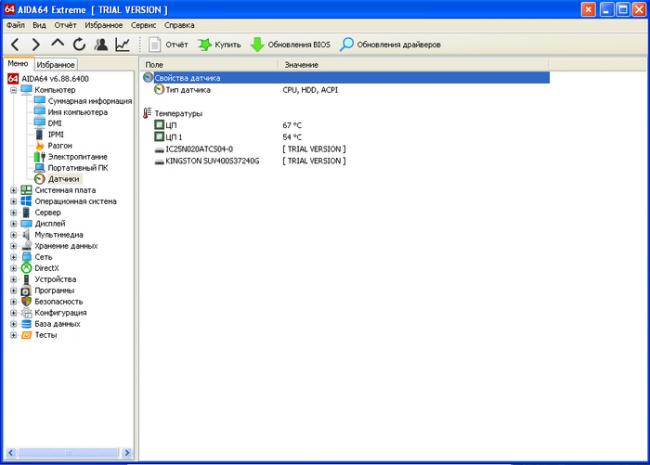Click the Forward navigation arrow
This screenshot has height=465, width=650.
(x=37, y=44)
